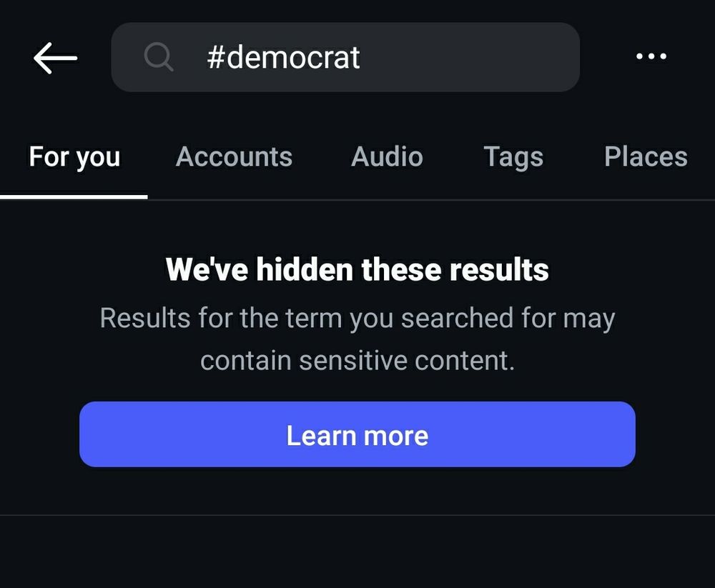Viewport: 715px width, 588px height.
Task: Open more options via the ellipsis icon
Action: coord(651,57)
